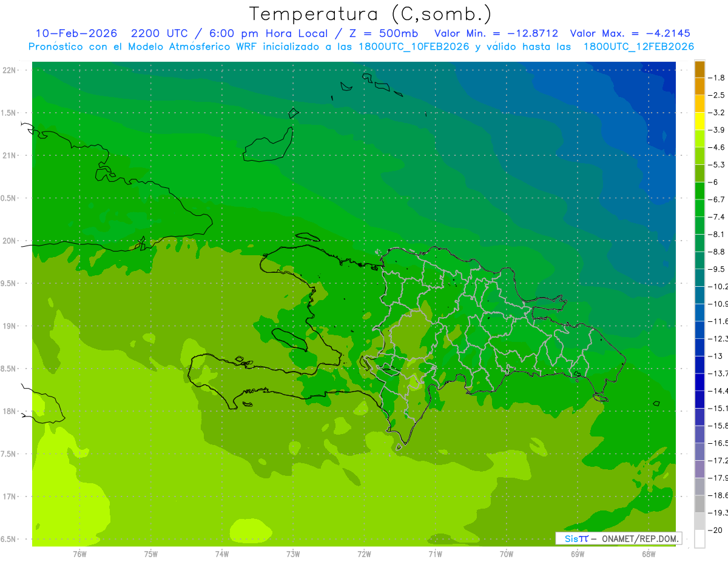Click the dark blue legend swatch between -13.7 and -14.4

click(x=699, y=381)
